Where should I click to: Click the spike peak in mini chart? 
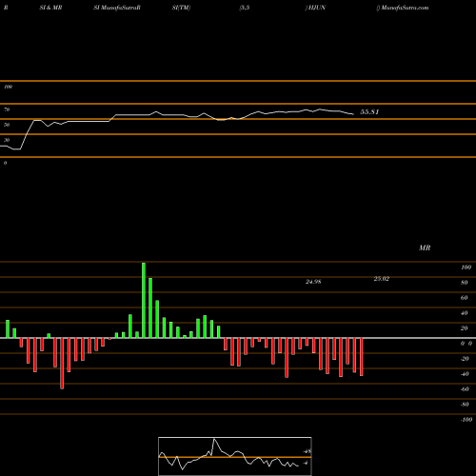point(214,440)
